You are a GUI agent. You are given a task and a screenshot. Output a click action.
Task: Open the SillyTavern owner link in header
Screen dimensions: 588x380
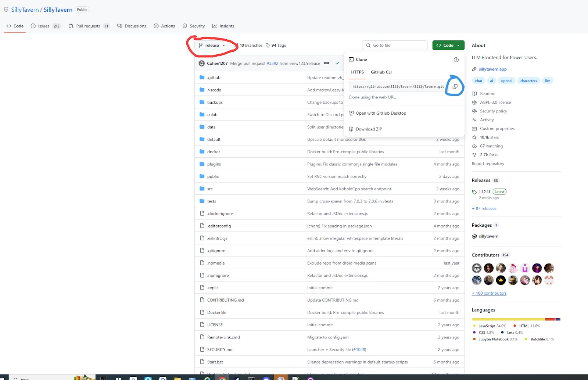coord(25,10)
